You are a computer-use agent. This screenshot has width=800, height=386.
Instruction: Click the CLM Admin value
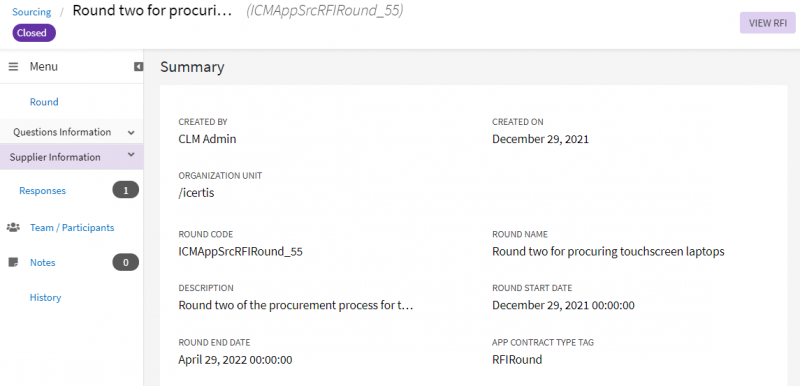click(x=207, y=139)
